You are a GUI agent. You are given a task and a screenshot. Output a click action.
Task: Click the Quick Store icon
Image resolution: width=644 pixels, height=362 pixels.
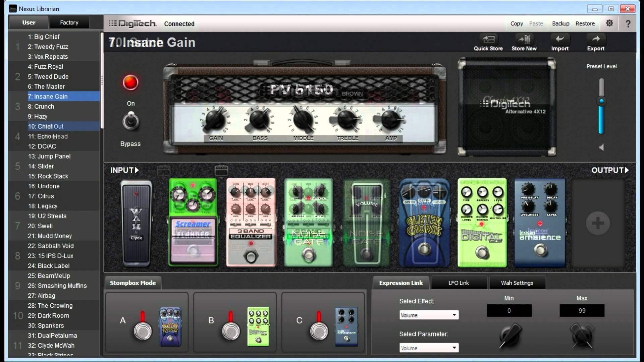488,40
